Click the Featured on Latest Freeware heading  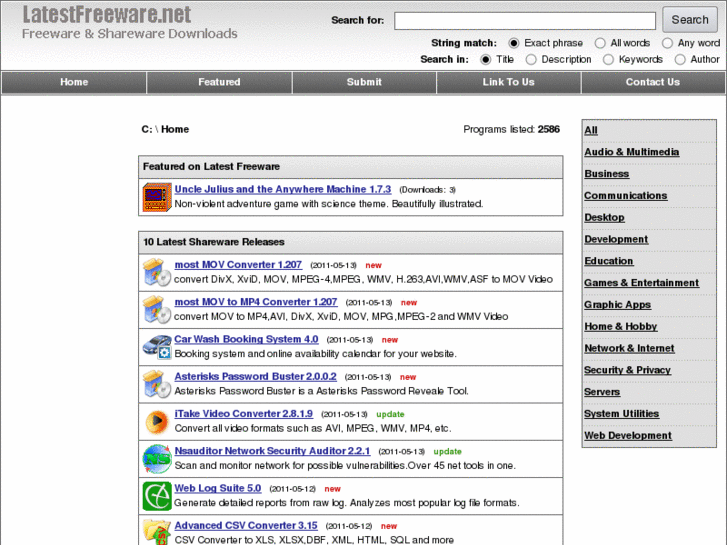coord(211,167)
